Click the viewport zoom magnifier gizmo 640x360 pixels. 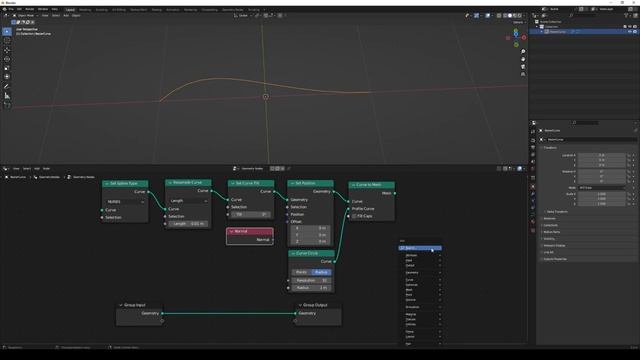[x=523, y=52]
